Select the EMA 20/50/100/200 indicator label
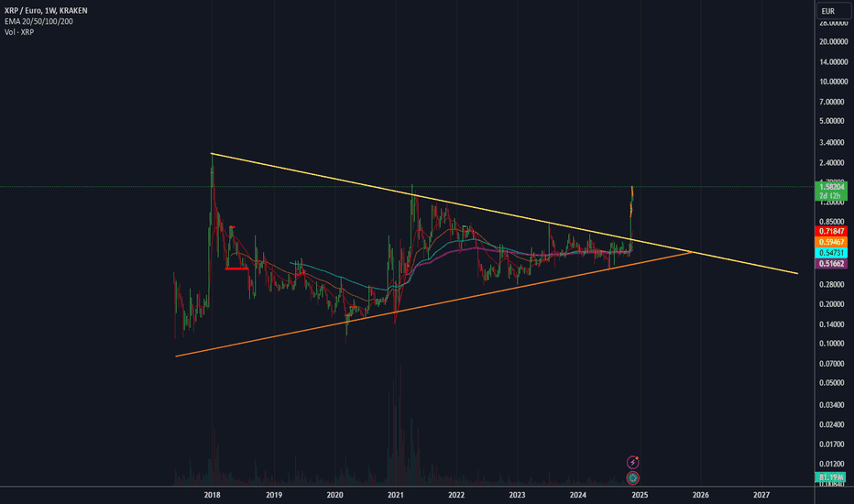This screenshot has width=854, height=504. click(38, 21)
